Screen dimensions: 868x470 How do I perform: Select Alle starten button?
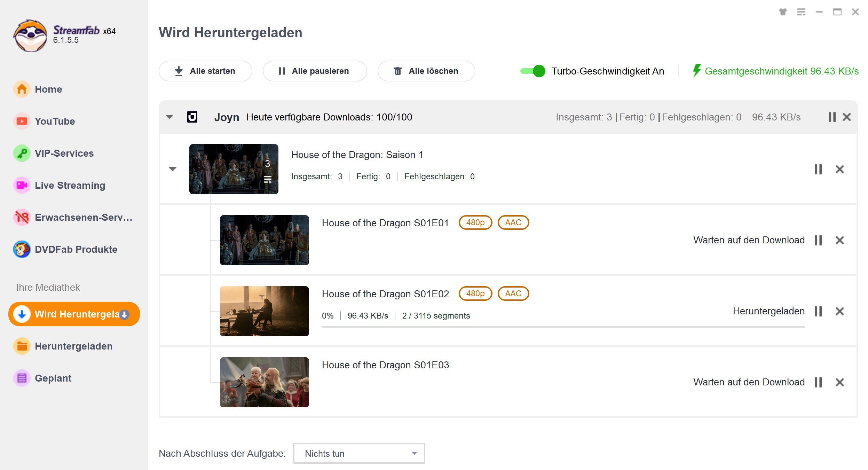pos(205,71)
